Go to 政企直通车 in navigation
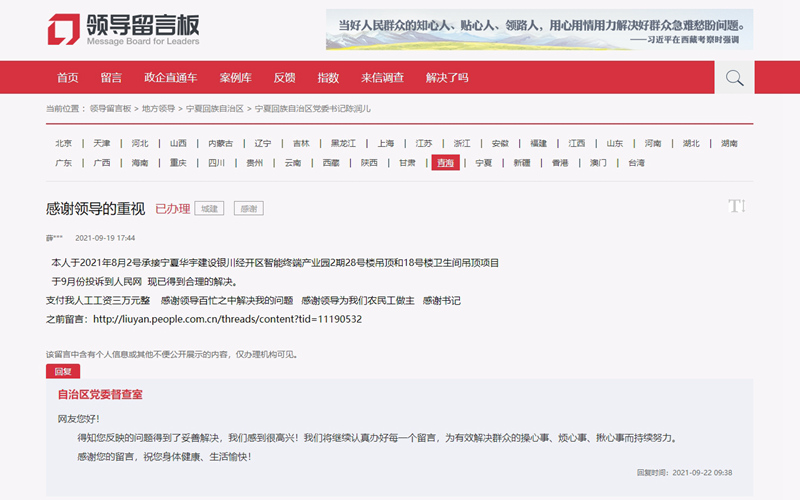 (x=171, y=78)
